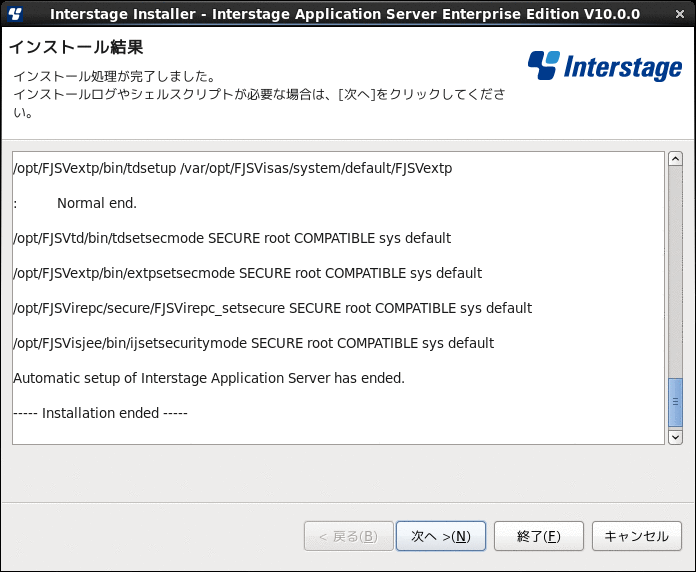Screen dimensions: 696x572
Task: Click the scroll down arrow of log
Action: [x=675, y=437]
